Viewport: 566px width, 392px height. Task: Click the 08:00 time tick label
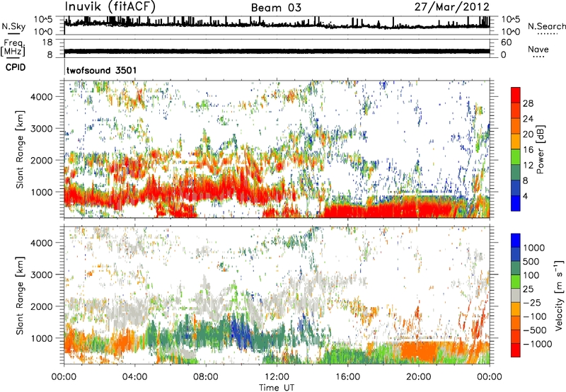[205, 377]
